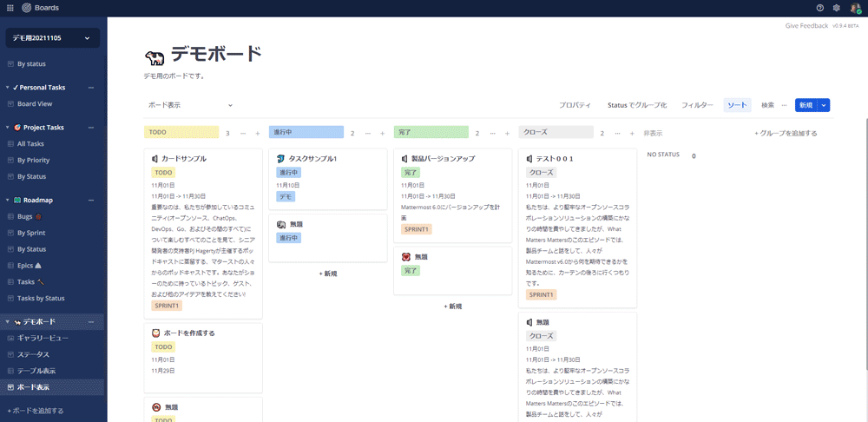
Task: Add a card via 進行中 header plus
Action: pos(383,134)
